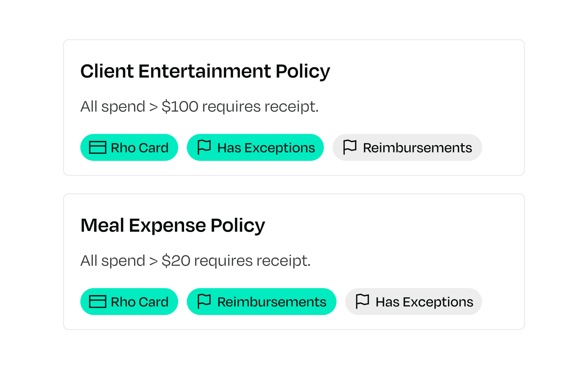Click the "All spend" text in Meal Expense
The width and height of the screenshot is (588, 370).
click(112, 261)
